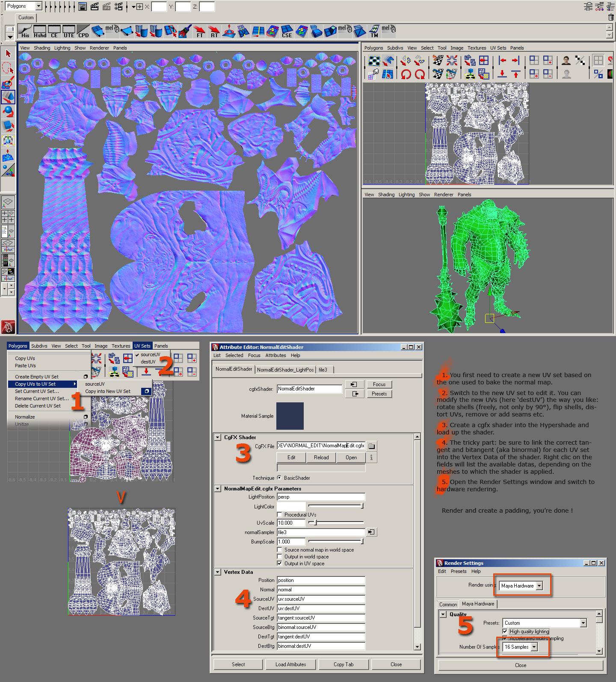
Task: Click the Load Attributes button
Action: point(291,664)
